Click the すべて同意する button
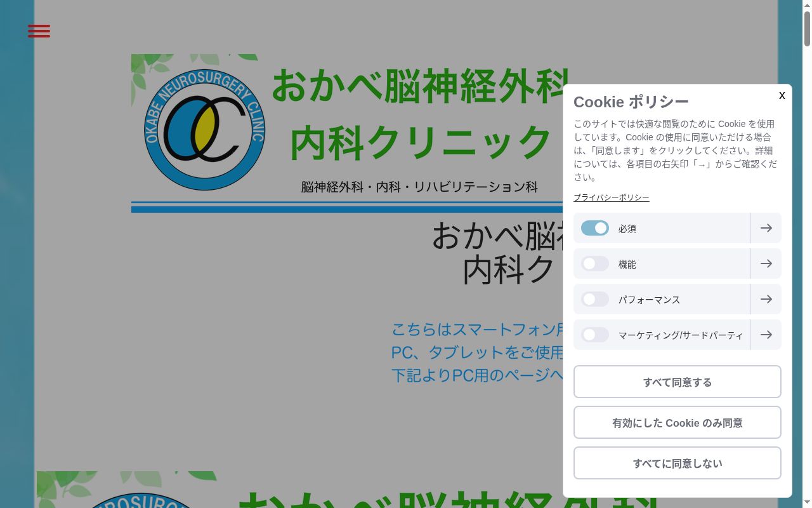 (678, 382)
